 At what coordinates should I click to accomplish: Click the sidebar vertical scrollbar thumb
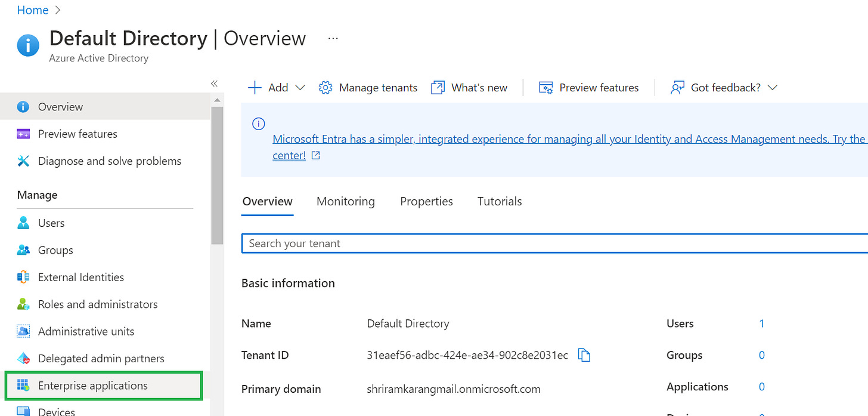tap(217, 175)
